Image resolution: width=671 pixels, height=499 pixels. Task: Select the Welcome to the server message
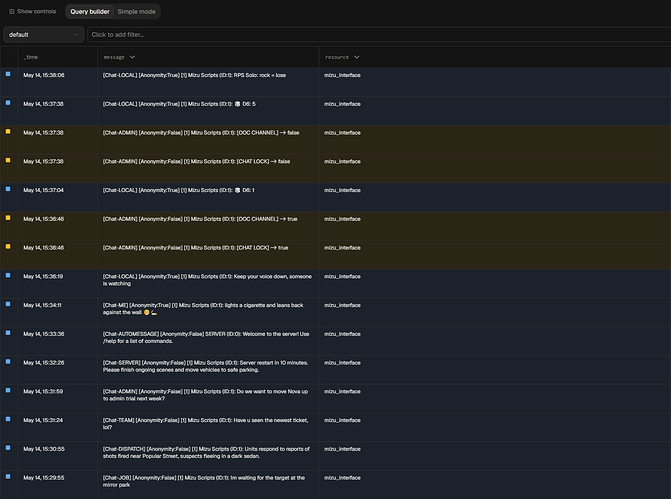click(x=206, y=337)
